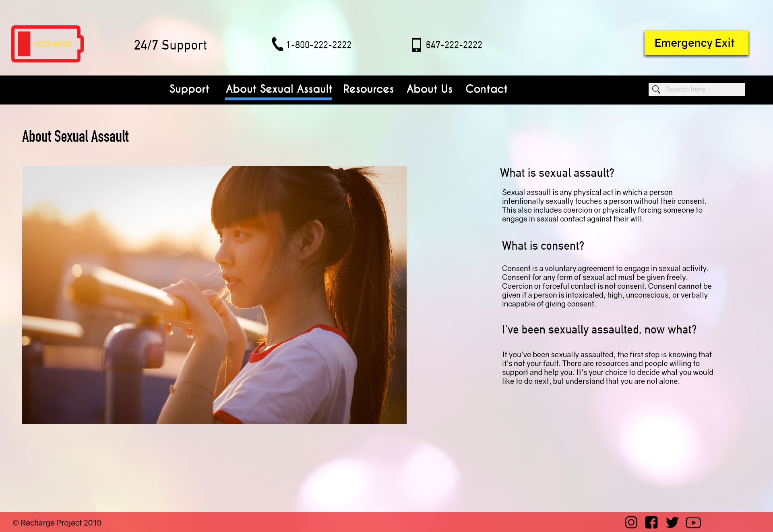Click the 647-222-2222 phone number
This screenshot has height=532, width=773.
[454, 45]
